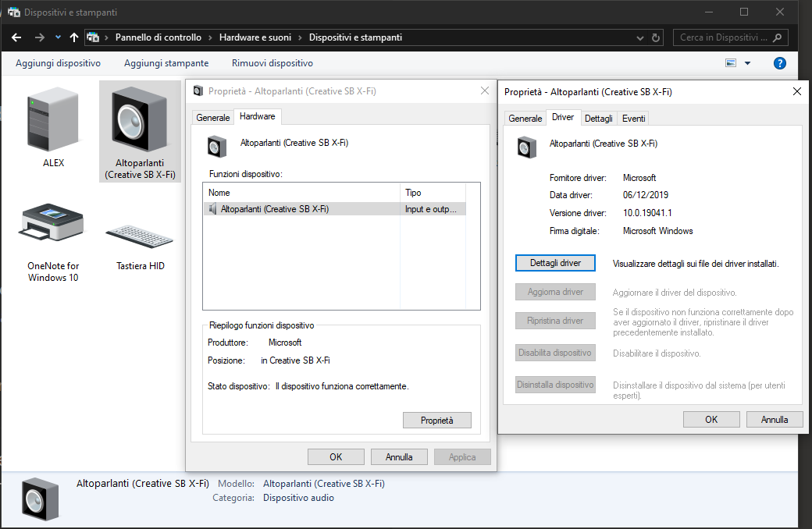Click the Tipo column header
Image resolution: width=812 pixels, height=529 pixels.
(433, 193)
